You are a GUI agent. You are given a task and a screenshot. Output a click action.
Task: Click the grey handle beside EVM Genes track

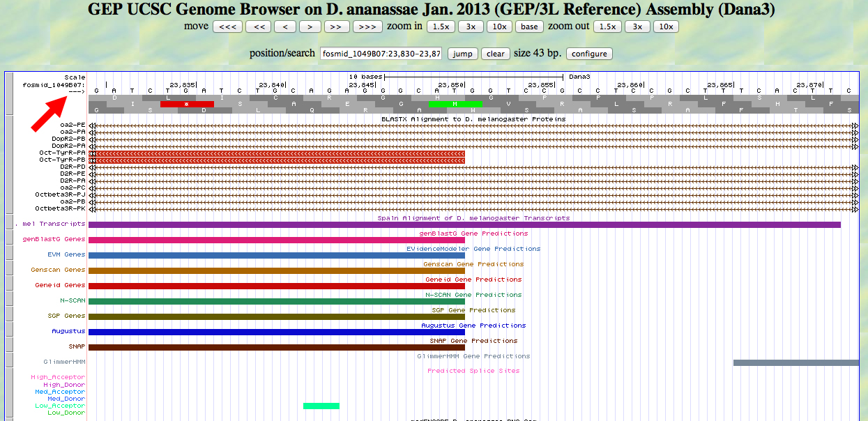(8, 254)
